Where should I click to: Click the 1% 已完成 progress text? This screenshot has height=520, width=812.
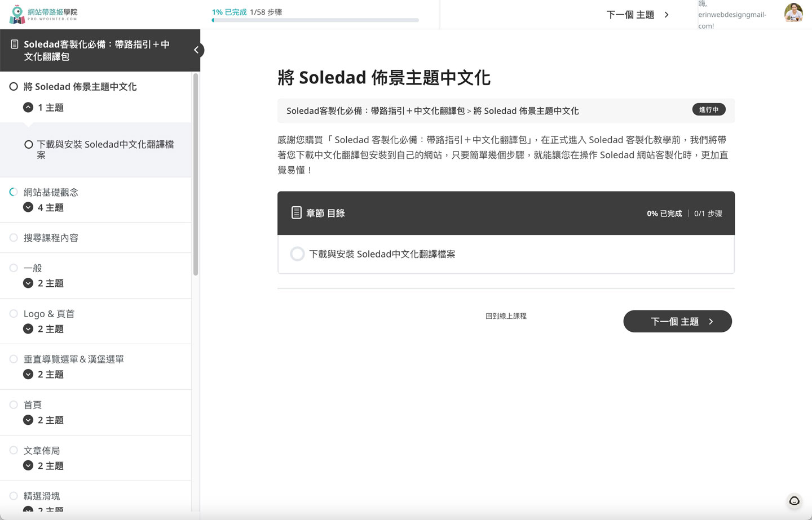[229, 12]
